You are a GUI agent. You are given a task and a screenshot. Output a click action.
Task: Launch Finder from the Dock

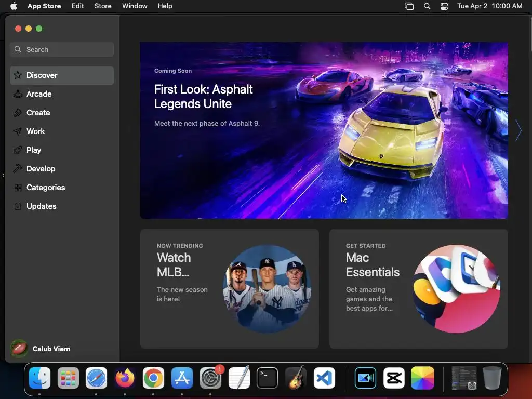pyautogui.click(x=39, y=378)
